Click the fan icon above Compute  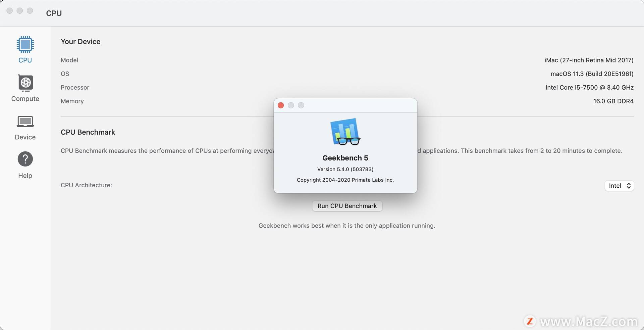pos(25,83)
